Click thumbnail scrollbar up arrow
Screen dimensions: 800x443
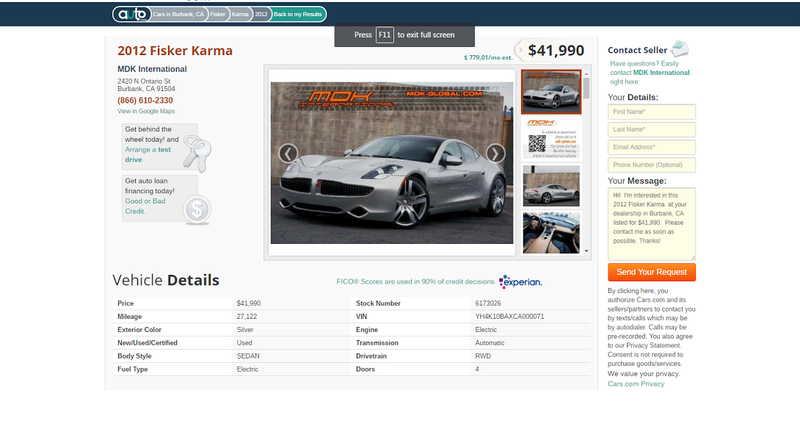click(586, 74)
